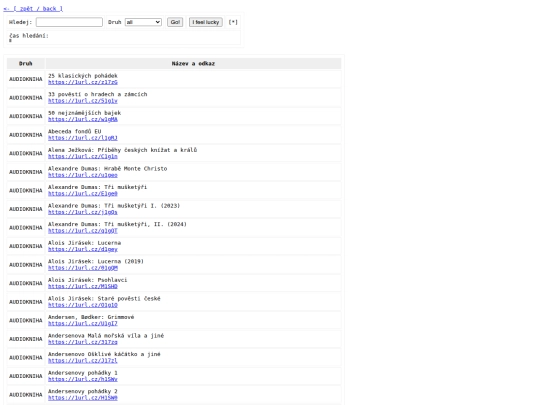
Task: Click the 'Druh' column header
Action: (x=25, y=63)
